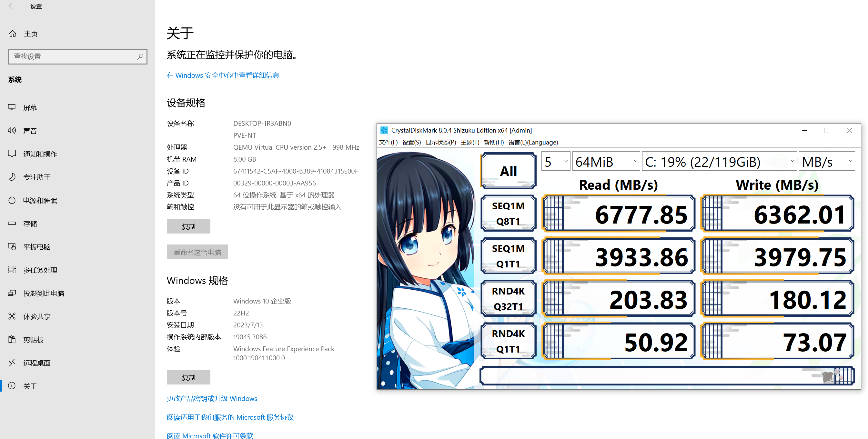The height and width of the screenshot is (439, 868).
Task: Minimize the CrystalDiskMark window
Action: point(805,130)
